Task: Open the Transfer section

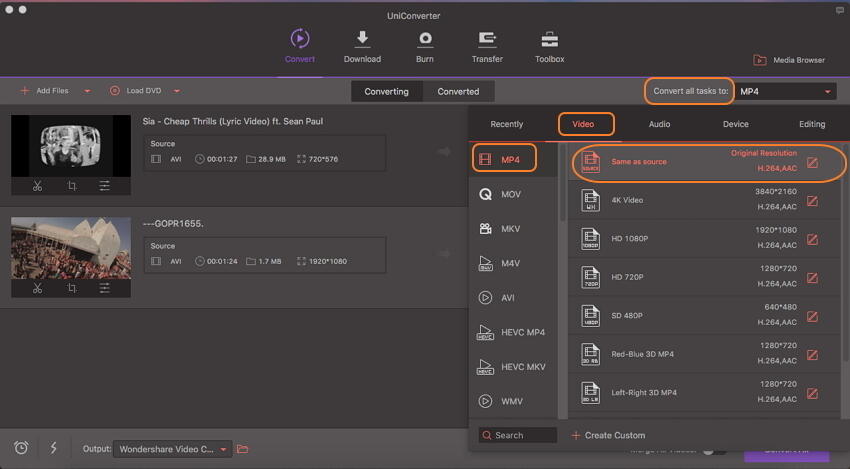Action: (x=487, y=47)
